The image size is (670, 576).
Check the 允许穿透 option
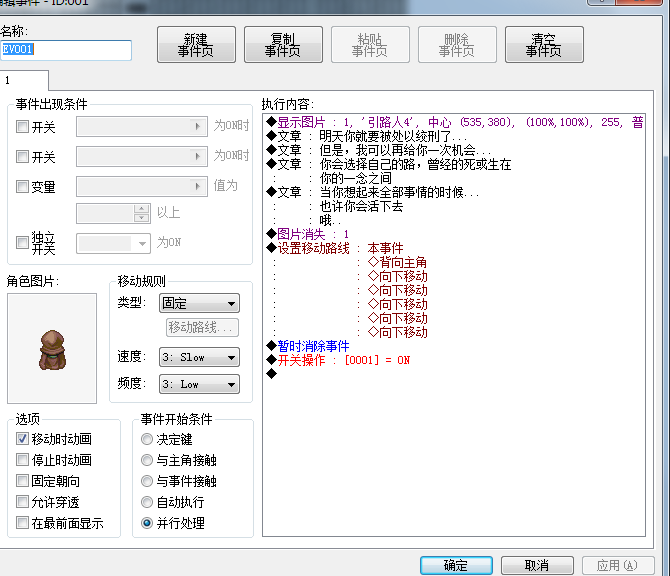click(22, 502)
